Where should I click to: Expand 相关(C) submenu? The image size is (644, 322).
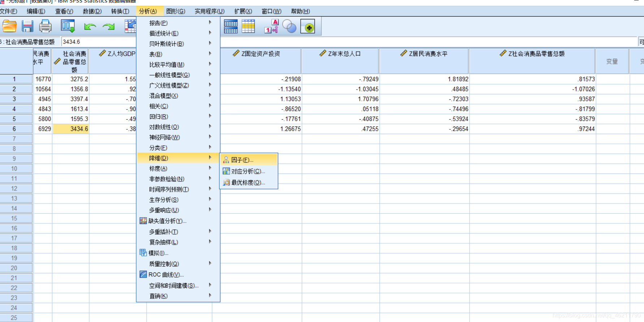(178, 106)
